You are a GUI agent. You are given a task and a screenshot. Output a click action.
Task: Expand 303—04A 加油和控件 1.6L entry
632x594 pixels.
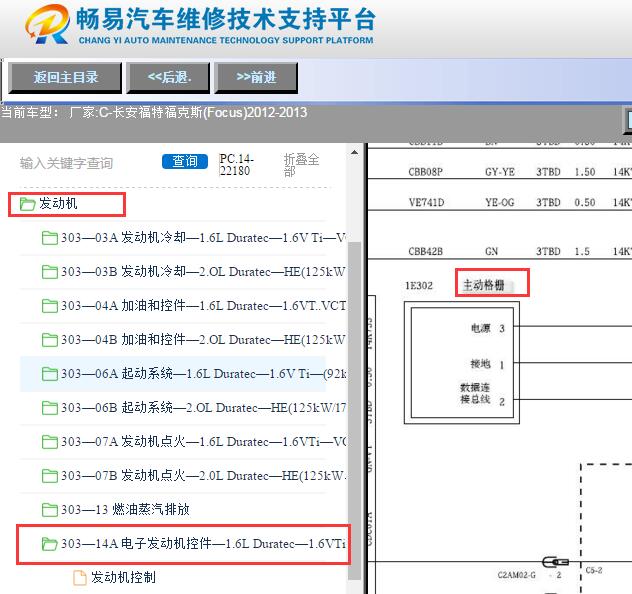pyautogui.click(x=204, y=306)
